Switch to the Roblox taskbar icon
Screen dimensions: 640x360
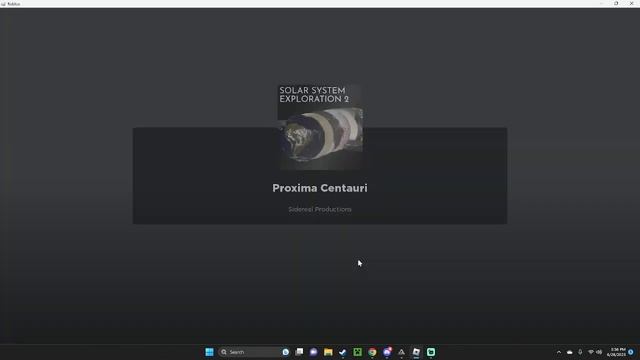[416, 352]
